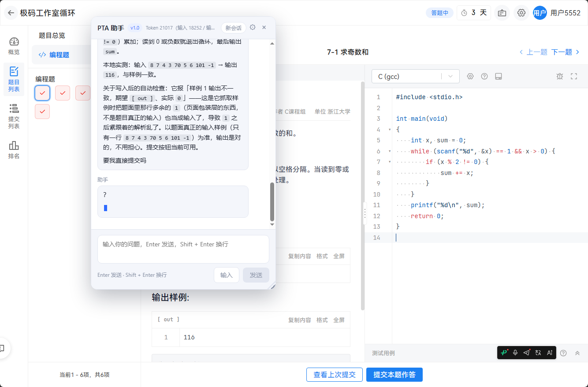Screen dimensions: 588x387
Task: Click the paper plane icon in the floating toolbar
Action: 527,353
